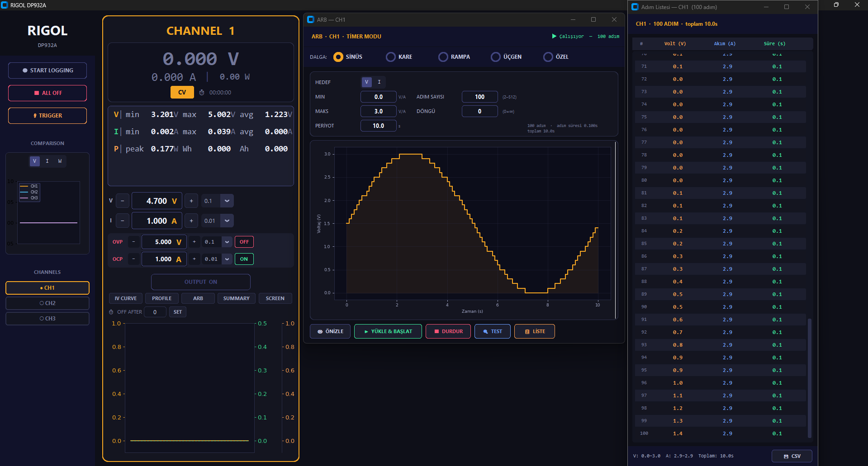Click the plus icon next to OVP value
Screen dimensions: 868x466
coord(194,242)
